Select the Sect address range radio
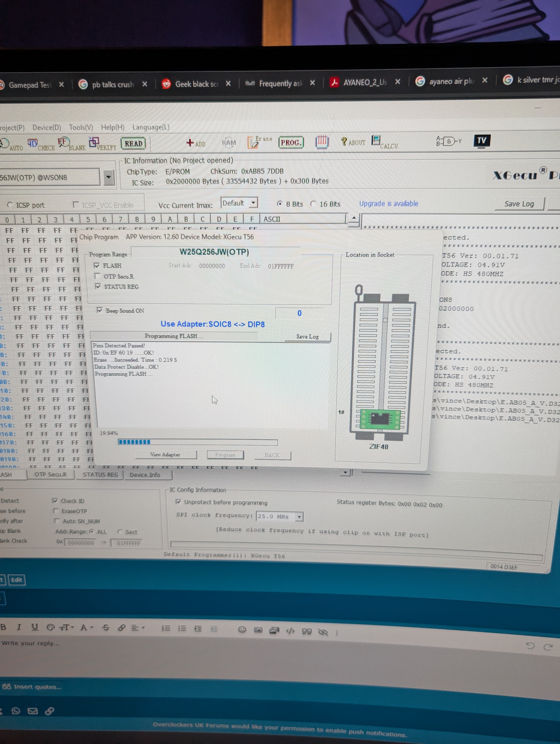This screenshot has width=560, height=744. [x=120, y=531]
